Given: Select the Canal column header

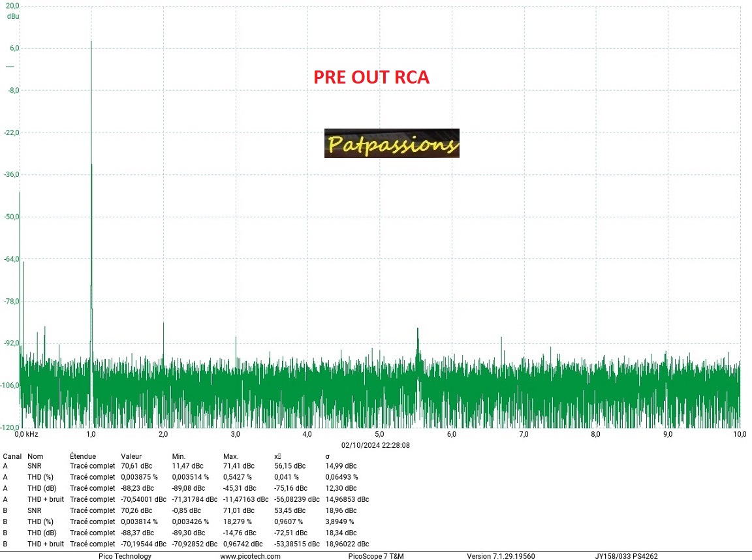Looking at the screenshot, I should pos(12,456).
